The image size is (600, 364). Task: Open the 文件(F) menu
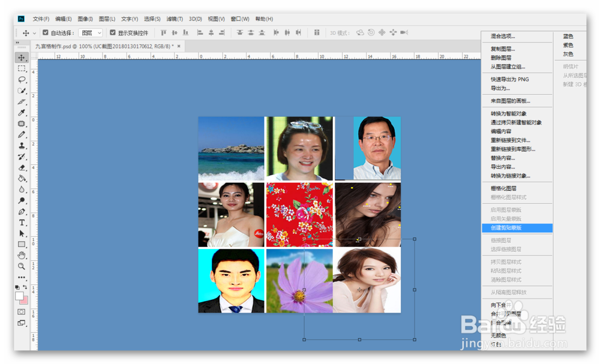[41, 19]
